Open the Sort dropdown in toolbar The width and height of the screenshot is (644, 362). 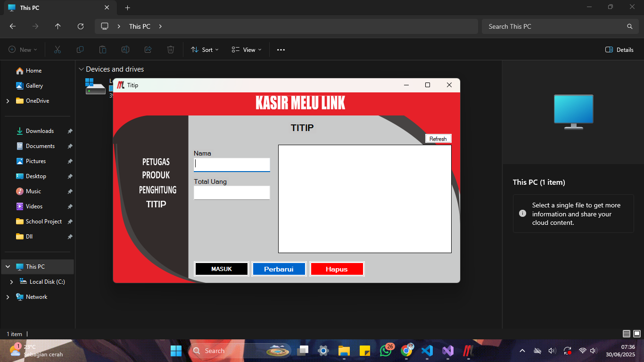pos(205,49)
